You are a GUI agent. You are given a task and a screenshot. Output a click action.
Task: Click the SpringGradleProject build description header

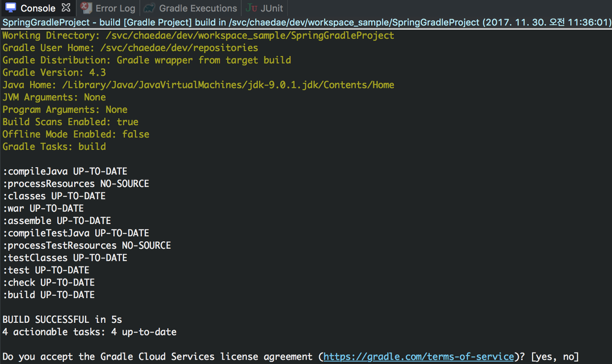tap(306, 22)
